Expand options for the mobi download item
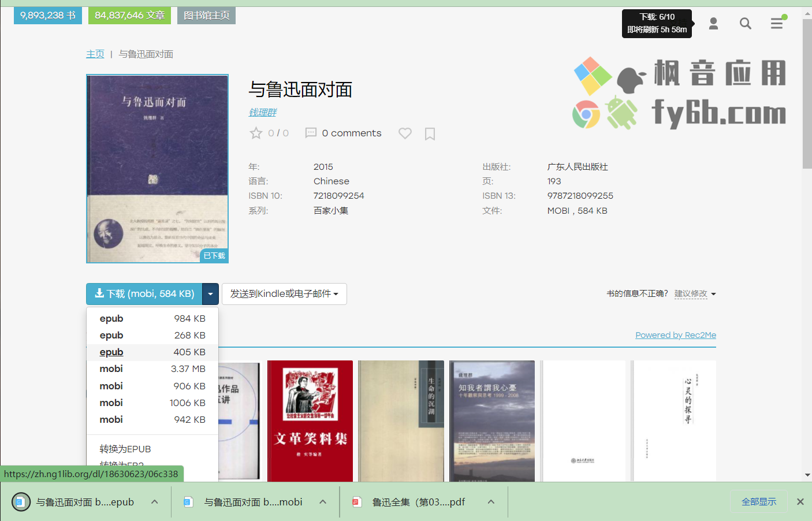 323,502
